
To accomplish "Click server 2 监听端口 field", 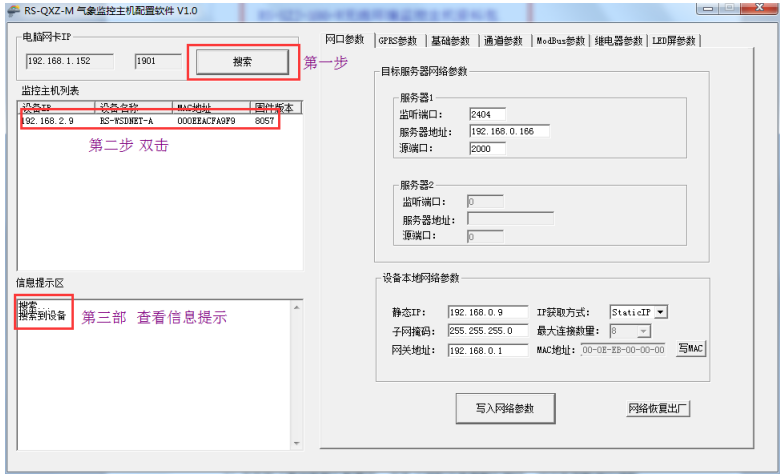I will tap(485, 202).
